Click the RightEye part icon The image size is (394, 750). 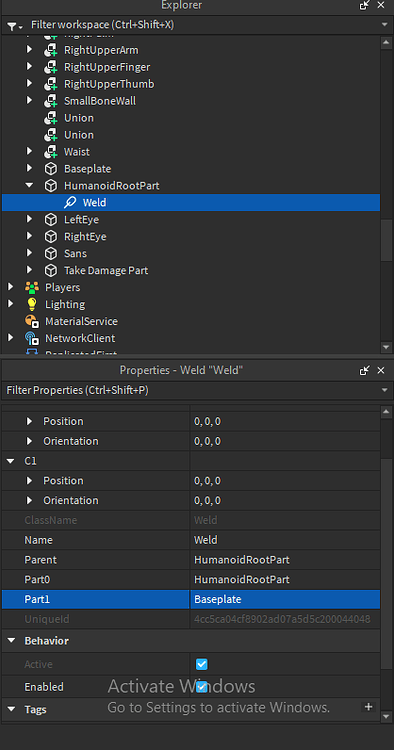(x=51, y=236)
